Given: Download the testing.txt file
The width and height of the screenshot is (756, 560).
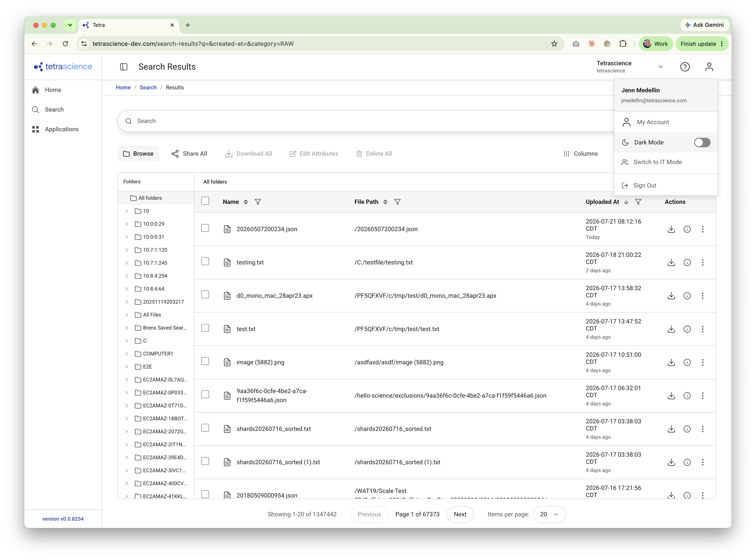Looking at the screenshot, I should (x=671, y=262).
